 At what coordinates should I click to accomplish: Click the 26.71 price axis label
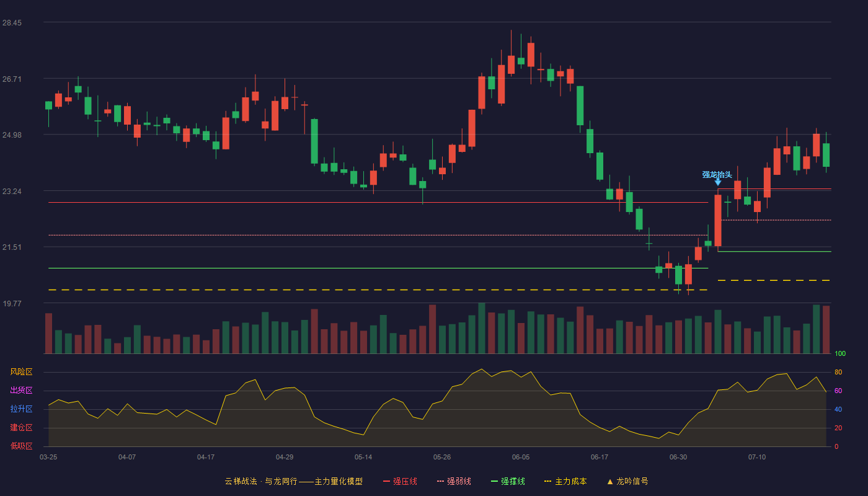pos(12,79)
